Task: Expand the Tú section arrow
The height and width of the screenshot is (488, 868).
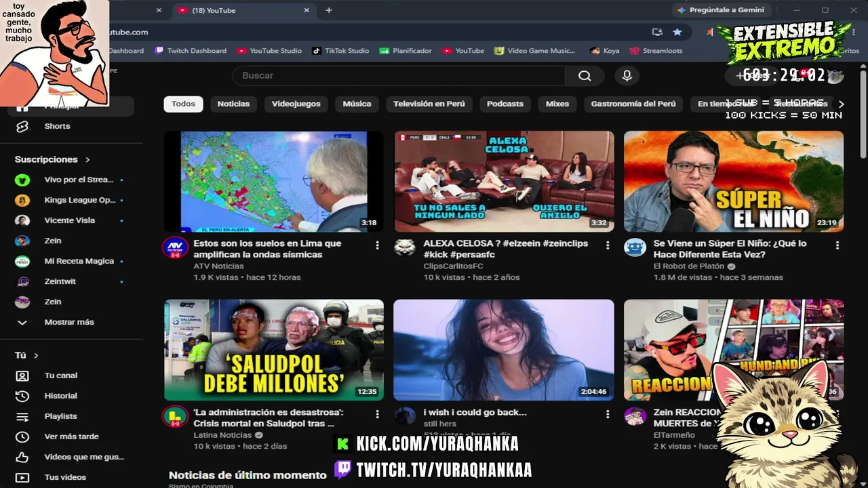Action: (36, 356)
